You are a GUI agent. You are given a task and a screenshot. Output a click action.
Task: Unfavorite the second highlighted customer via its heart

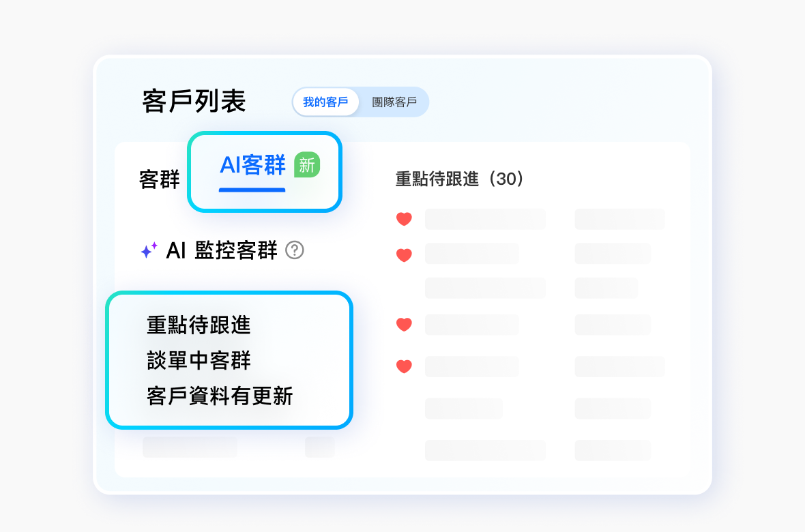404,254
